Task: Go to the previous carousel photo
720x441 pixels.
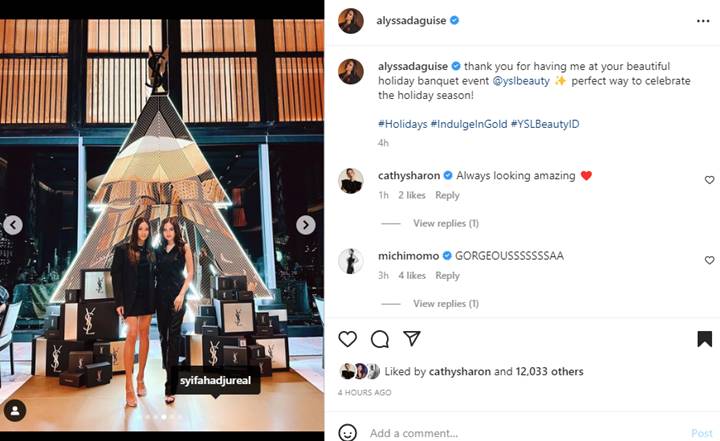Action: tap(13, 225)
